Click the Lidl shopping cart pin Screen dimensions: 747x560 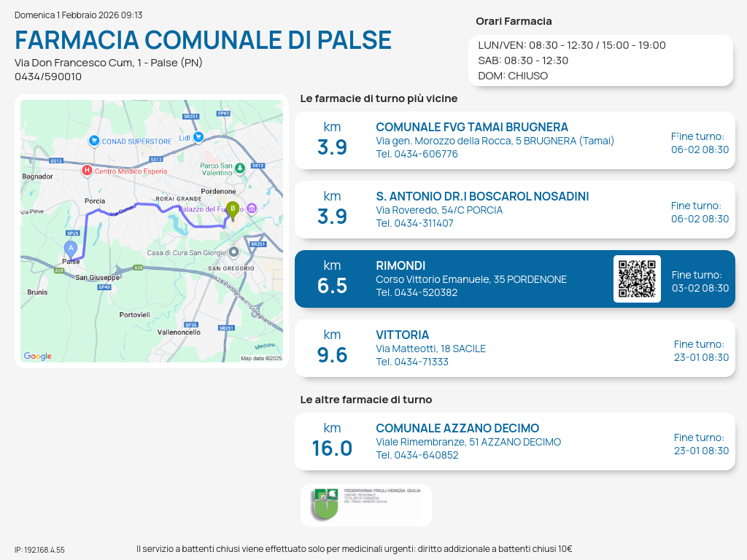point(198,137)
